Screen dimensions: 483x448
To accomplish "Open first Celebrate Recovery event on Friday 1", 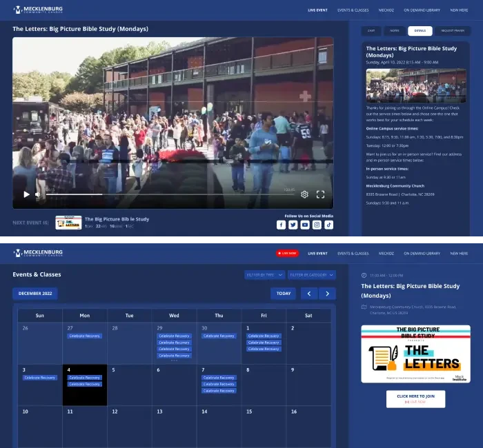I will click(x=264, y=336).
